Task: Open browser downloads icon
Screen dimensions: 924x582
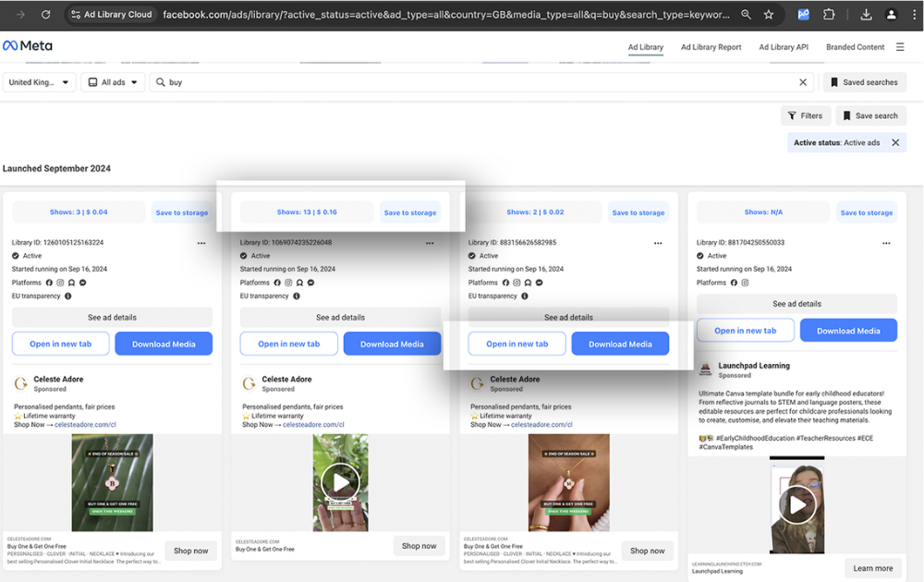Action: click(866, 14)
